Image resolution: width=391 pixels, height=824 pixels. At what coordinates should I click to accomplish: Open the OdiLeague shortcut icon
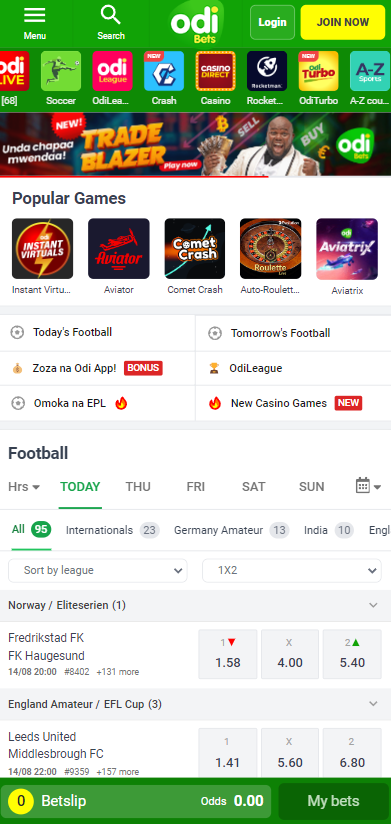(112, 71)
